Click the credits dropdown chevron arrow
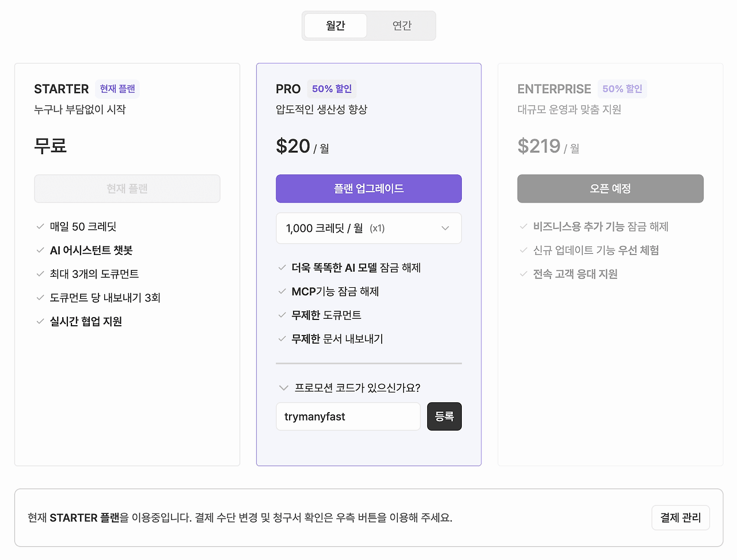The width and height of the screenshot is (737, 560). click(445, 228)
